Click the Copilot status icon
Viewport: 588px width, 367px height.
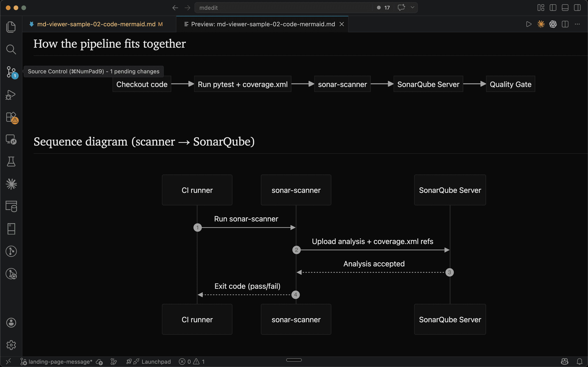564,362
